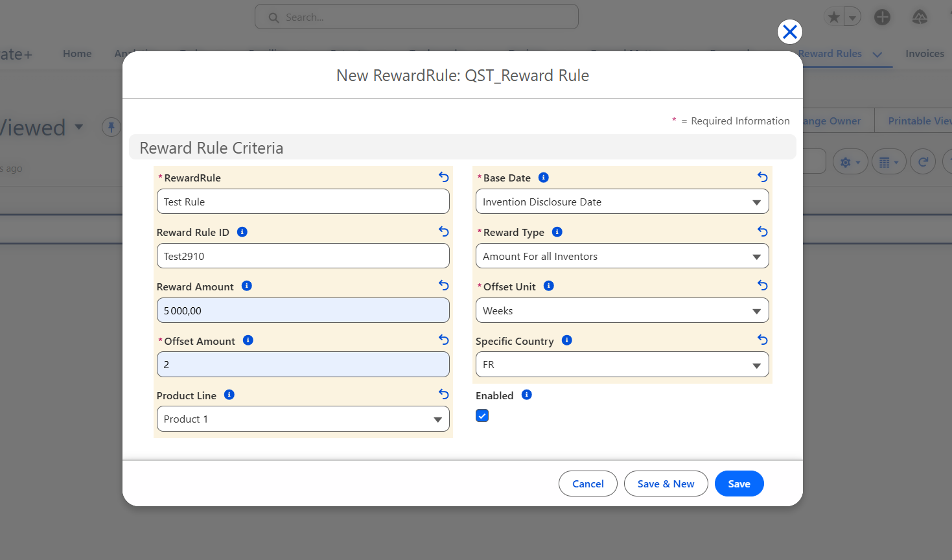
Task: Click undo icon for RewardRule field
Action: click(x=444, y=177)
